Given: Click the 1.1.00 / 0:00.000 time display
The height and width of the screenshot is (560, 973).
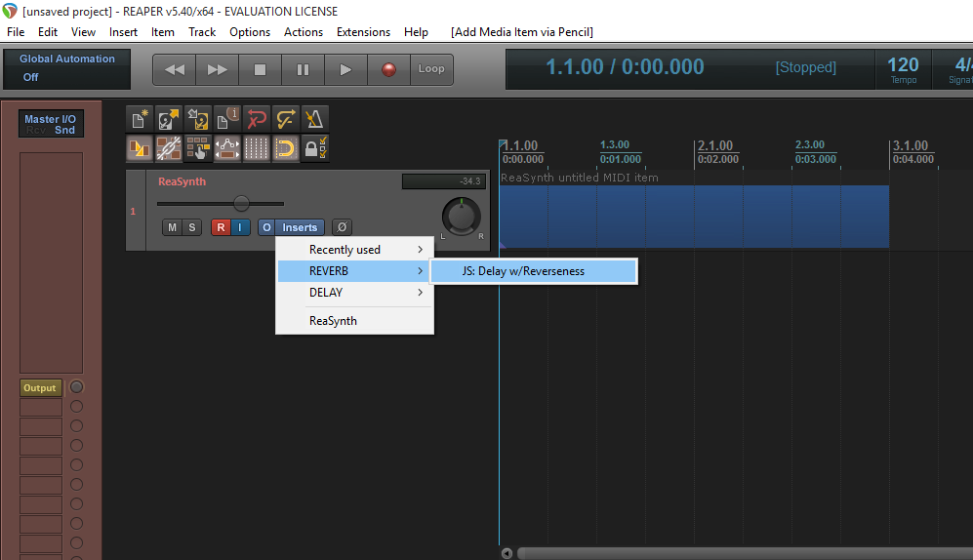Looking at the screenshot, I should click(625, 67).
